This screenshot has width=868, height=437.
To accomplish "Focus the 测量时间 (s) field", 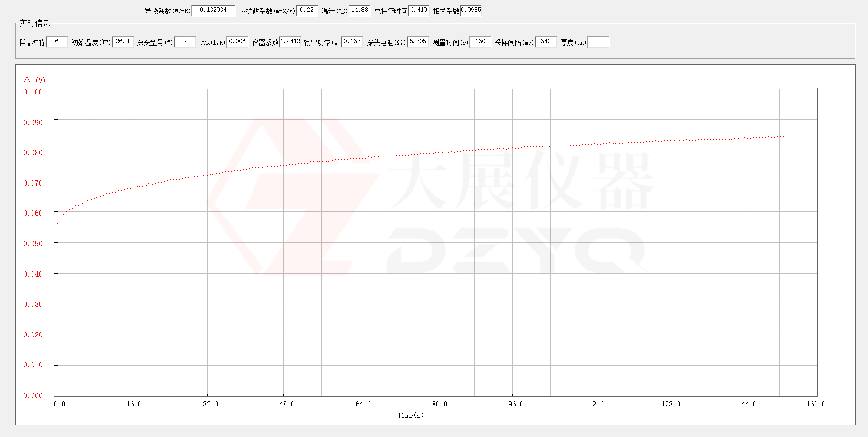I will [480, 42].
